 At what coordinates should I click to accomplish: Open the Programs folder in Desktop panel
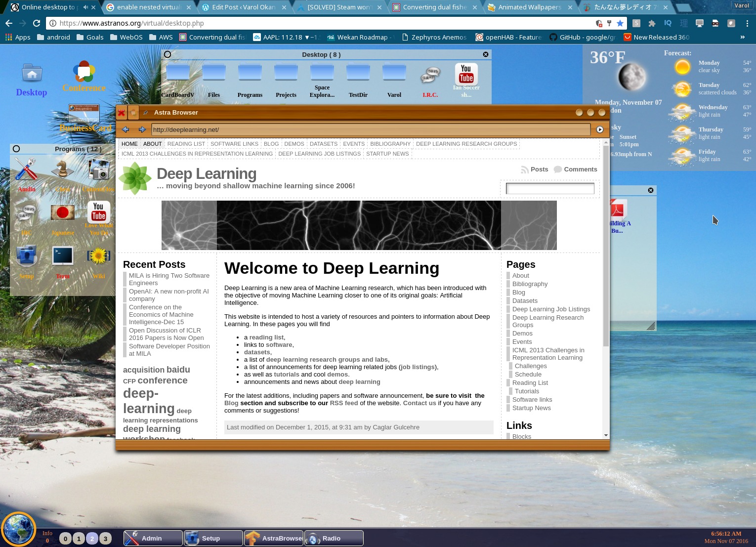pyautogui.click(x=250, y=72)
